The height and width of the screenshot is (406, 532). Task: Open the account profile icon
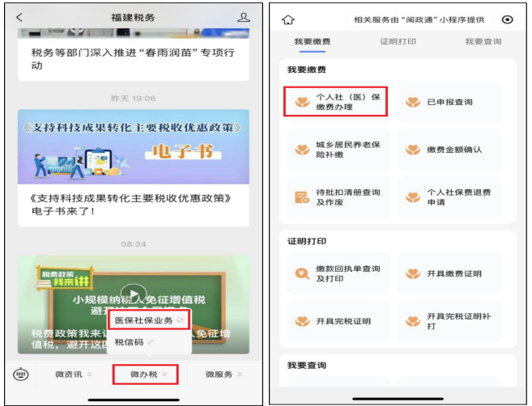click(x=244, y=17)
